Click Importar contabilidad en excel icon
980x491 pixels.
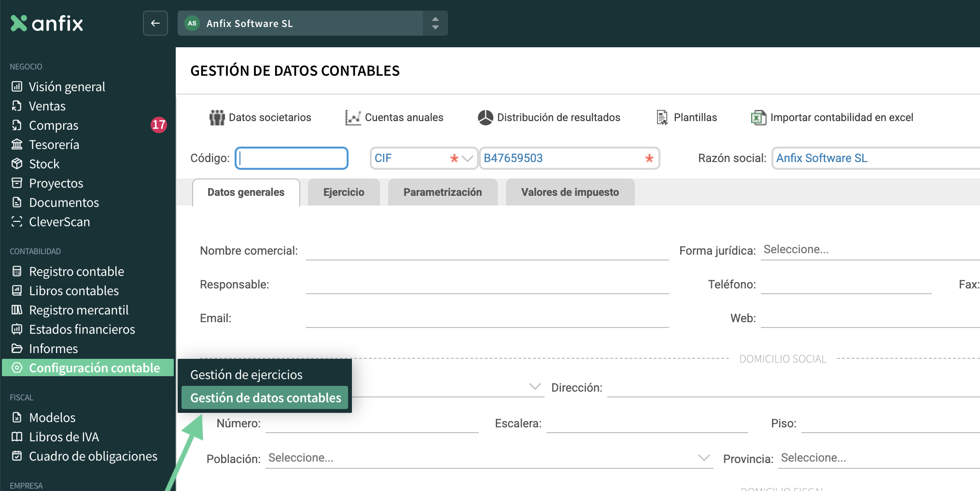(758, 117)
